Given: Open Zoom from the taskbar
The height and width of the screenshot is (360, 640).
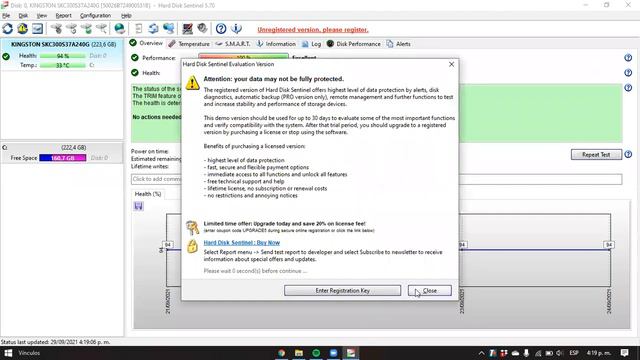Looking at the screenshot, I should 333,353.
